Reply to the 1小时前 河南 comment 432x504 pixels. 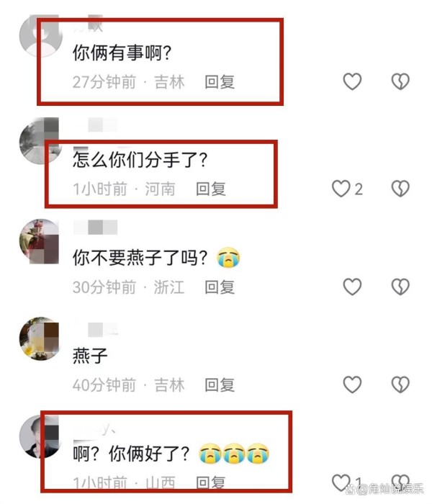[x=211, y=189]
